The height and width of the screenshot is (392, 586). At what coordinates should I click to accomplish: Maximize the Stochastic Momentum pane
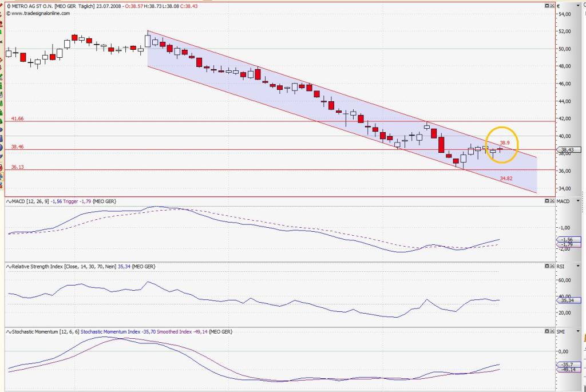(547, 331)
